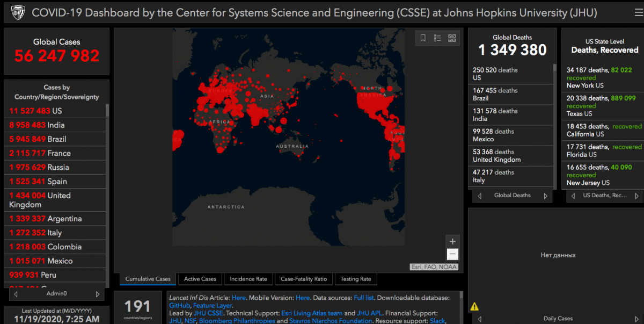
Task: Click left arrow beside Daily Cases footer
Action: (480, 319)
